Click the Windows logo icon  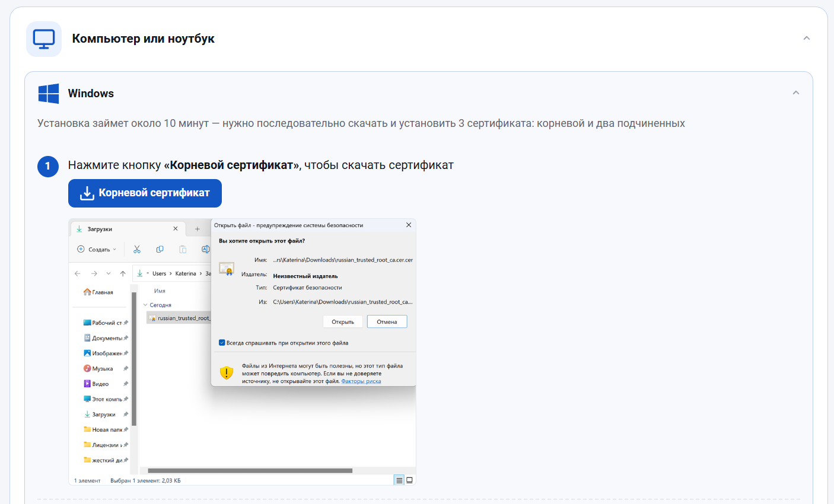point(49,94)
